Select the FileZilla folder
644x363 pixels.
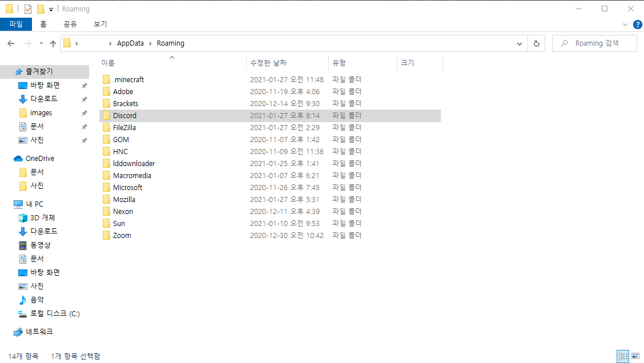[x=270, y=127]
